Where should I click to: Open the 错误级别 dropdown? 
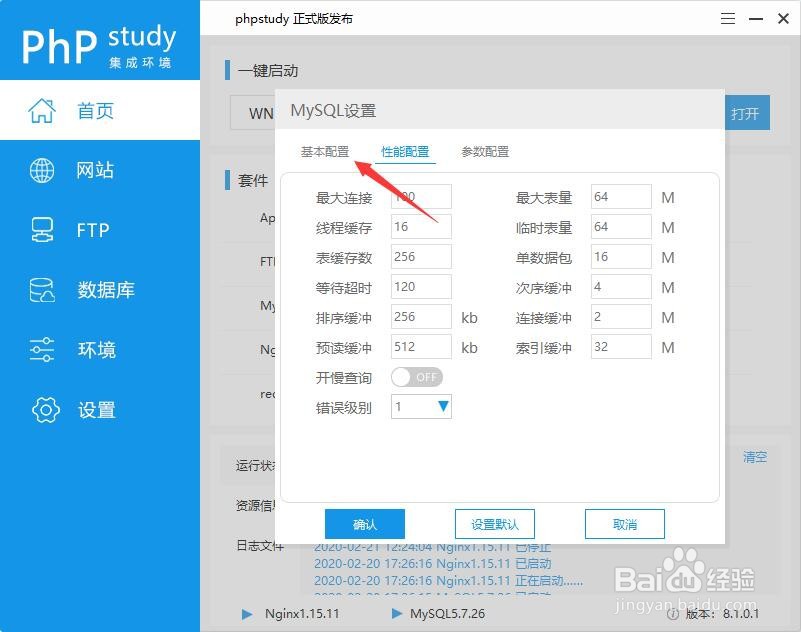421,407
